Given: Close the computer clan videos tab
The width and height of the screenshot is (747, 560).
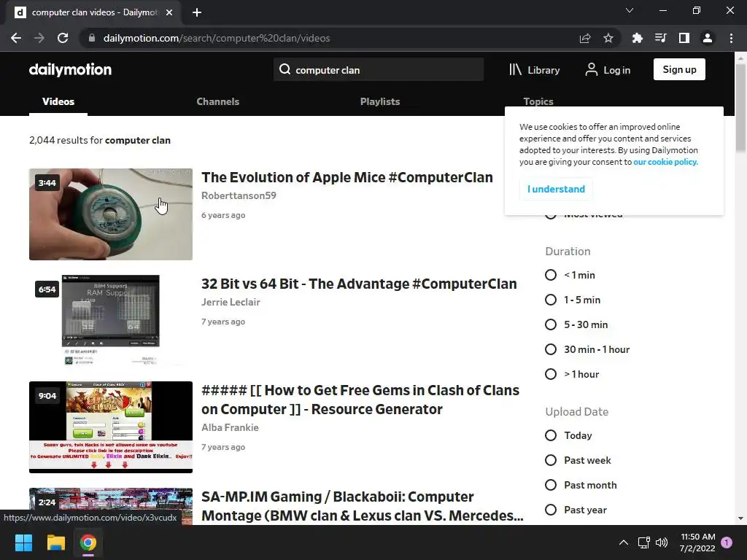Looking at the screenshot, I should pyautogui.click(x=169, y=12).
